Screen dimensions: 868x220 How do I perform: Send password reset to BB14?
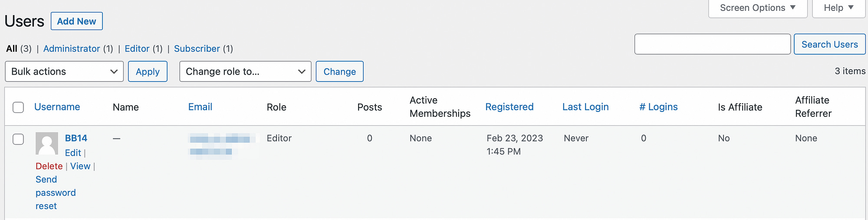click(56, 193)
